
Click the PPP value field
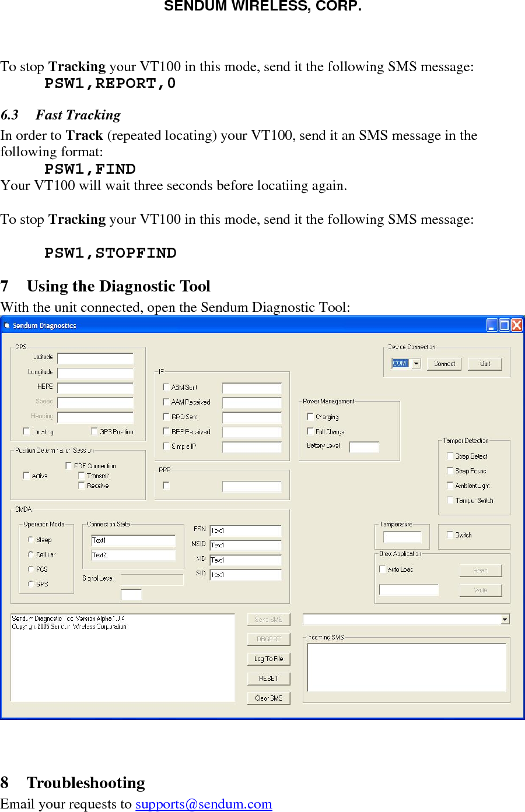[x=252, y=486]
